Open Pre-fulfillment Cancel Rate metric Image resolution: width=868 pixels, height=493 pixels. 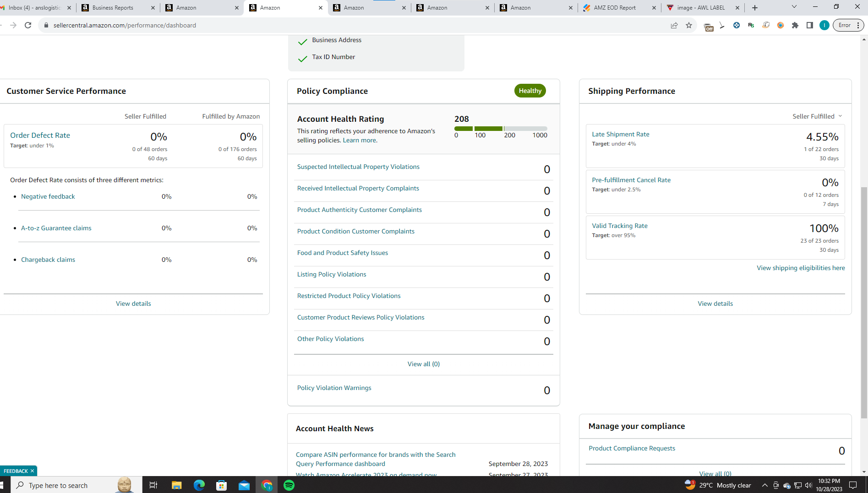[x=631, y=180]
